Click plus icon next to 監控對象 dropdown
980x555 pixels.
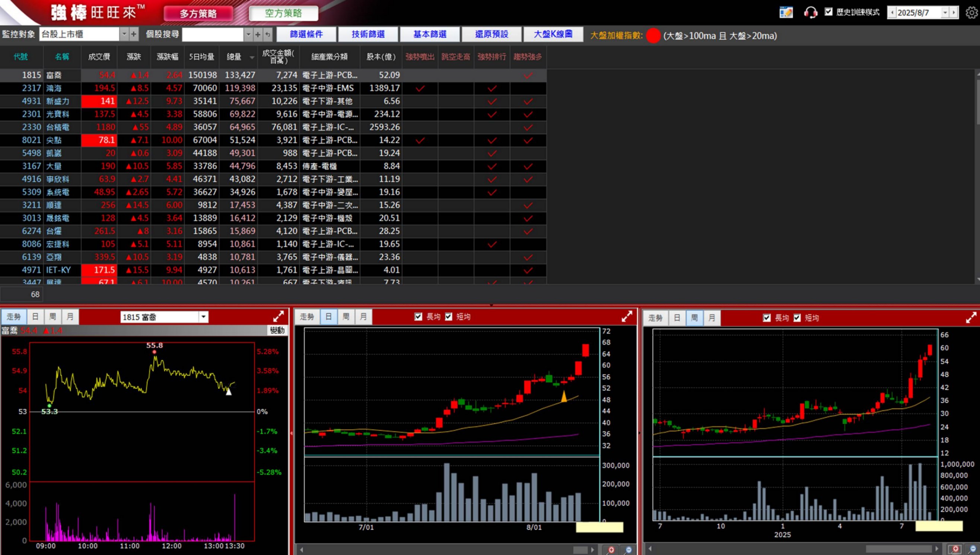pyautogui.click(x=133, y=34)
